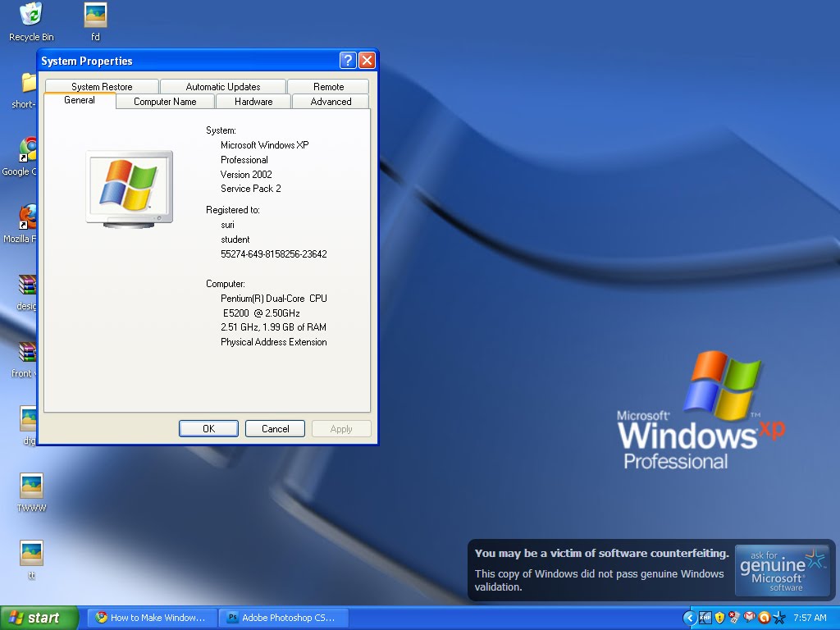
Task: Click the genuine advantage star tray icon
Action: click(779, 618)
